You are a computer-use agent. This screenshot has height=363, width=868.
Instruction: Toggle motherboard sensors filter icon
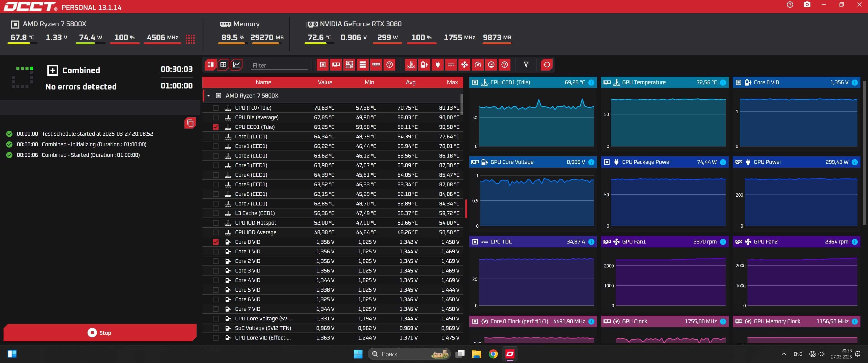pyautogui.click(x=349, y=65)
